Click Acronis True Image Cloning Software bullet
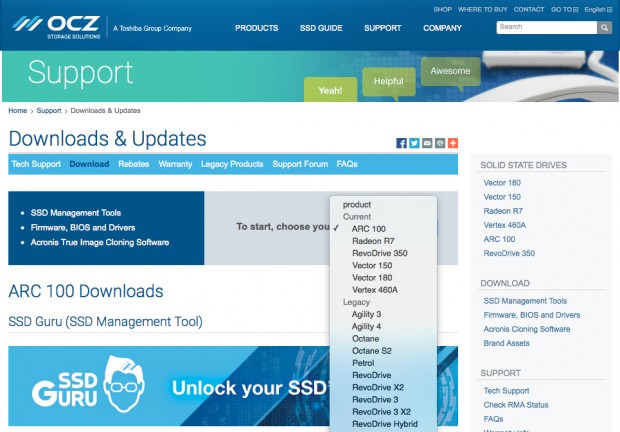Image resolution: width=620 pixels, height=432 pixels. point(100,242)
